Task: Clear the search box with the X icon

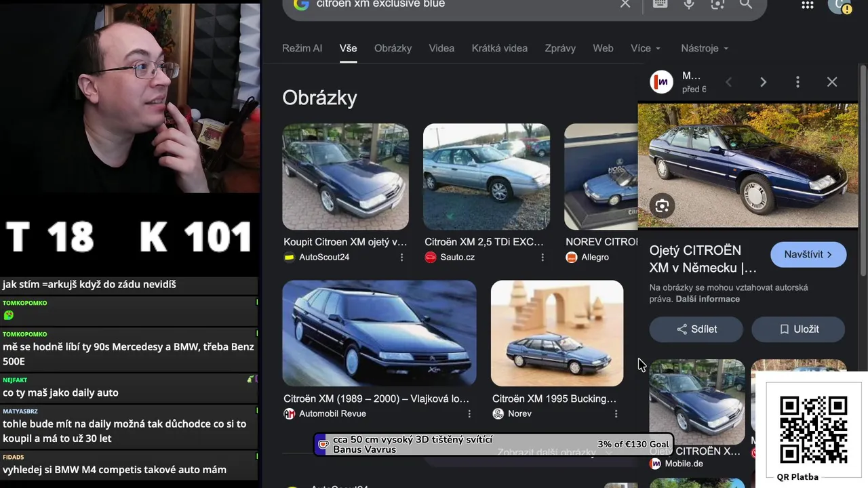Action: pyautogui.click(x=625, y=4)
